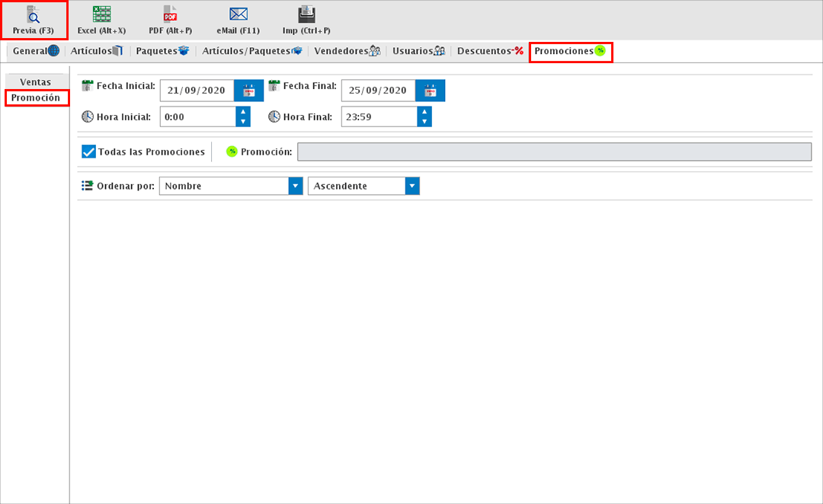Export report with Excel (Alt+X) icon
This screenshot has width=823, height=504.
(x=101, y=14)
